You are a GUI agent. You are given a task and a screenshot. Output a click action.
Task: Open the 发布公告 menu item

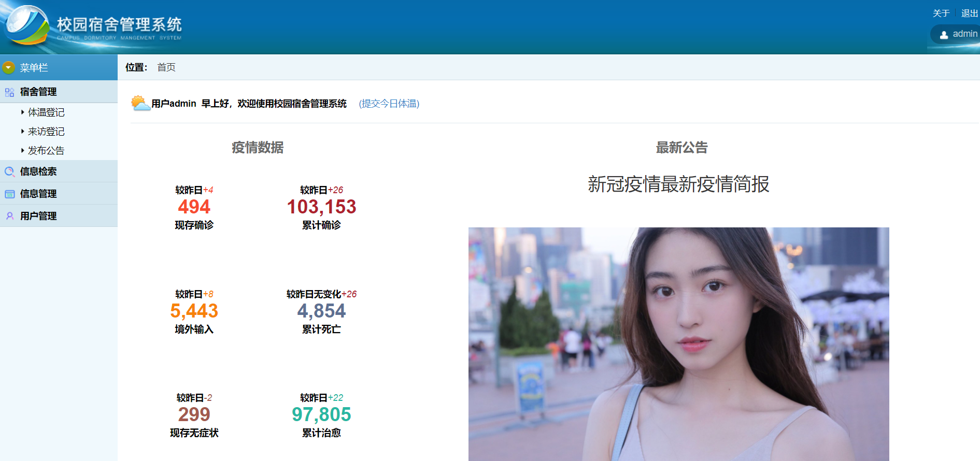(x=46, y=151)
